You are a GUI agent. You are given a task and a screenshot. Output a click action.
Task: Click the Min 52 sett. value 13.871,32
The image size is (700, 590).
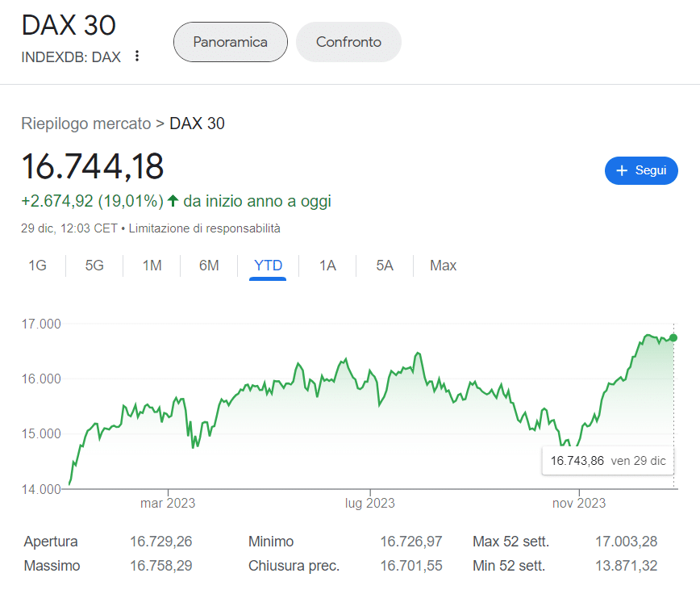tap(627, 566)
